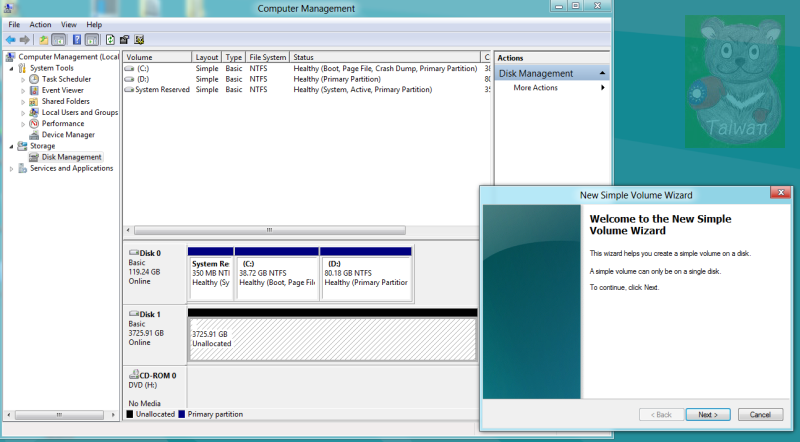Click the drive icon beside (C:) volume

[130, 68]
